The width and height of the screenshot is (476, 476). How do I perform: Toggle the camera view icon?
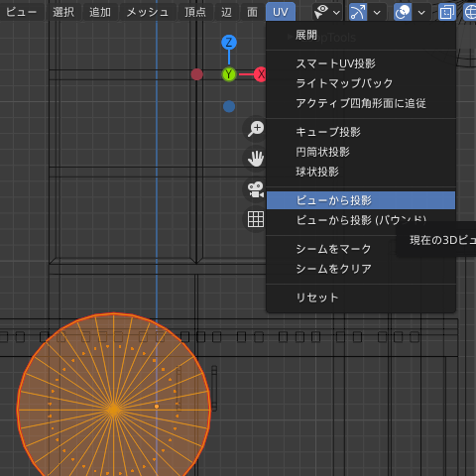coord(256,189)
